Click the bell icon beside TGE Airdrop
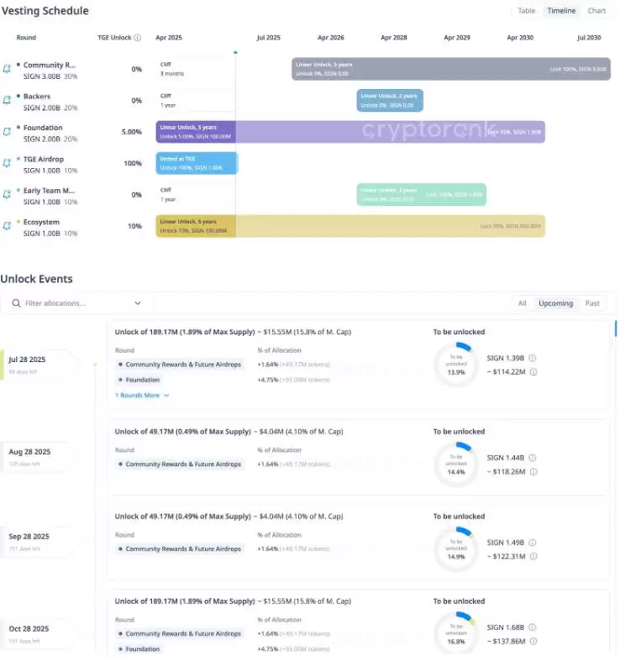The height and width of the screenshot is (672, 620). pyautogui.click(x=8, y=163)
